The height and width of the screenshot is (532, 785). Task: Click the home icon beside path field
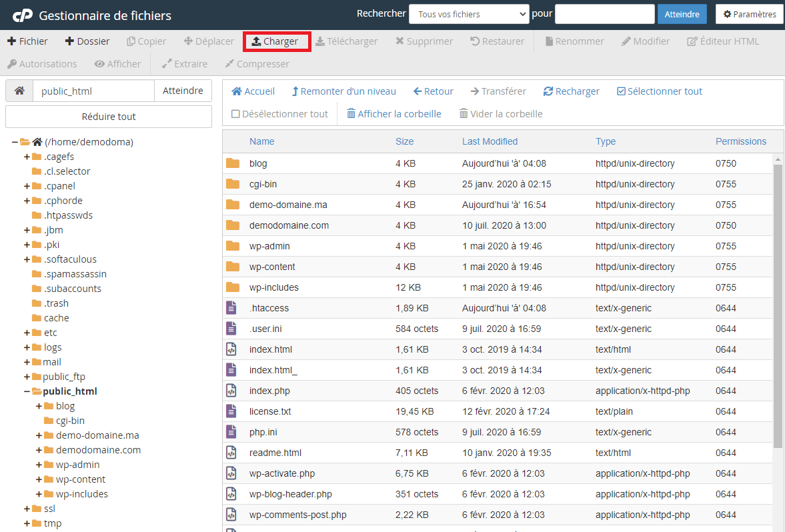[19, 91]
